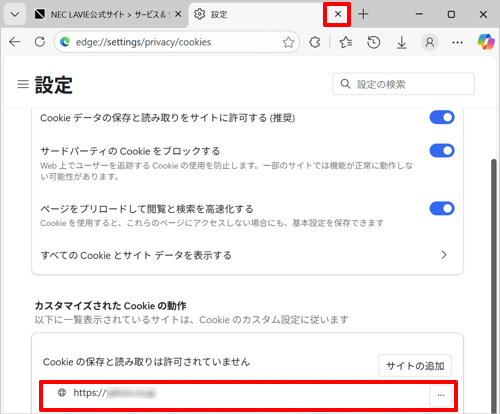Open the Downloads icon

[402, 43]
